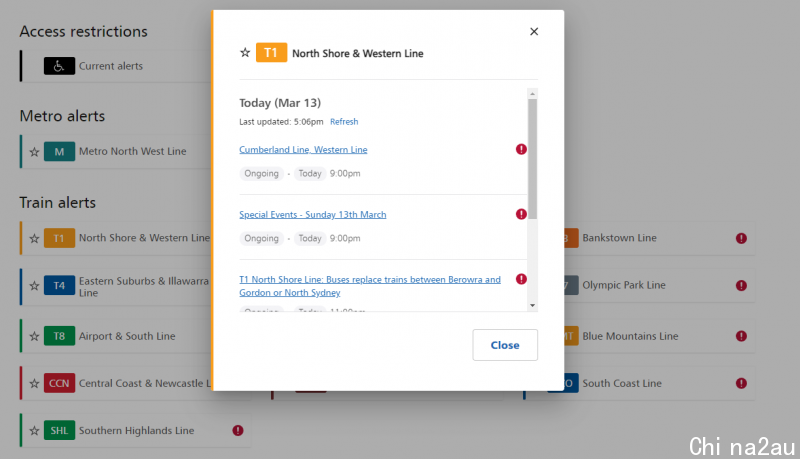Click the blue T4 badge icon
This screenshot has width=800, height=459.
(59, 286)
